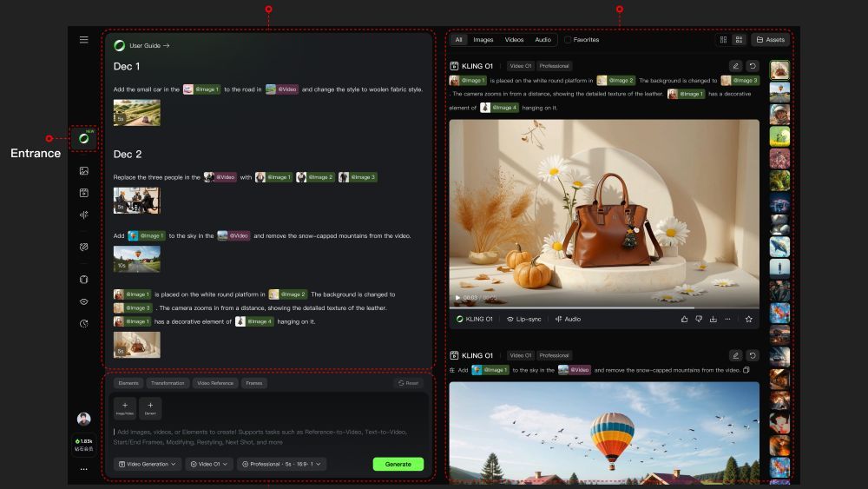Switch to the Images filter tab
This screenshot has height=489, width=868.
(x=483, y=40)
